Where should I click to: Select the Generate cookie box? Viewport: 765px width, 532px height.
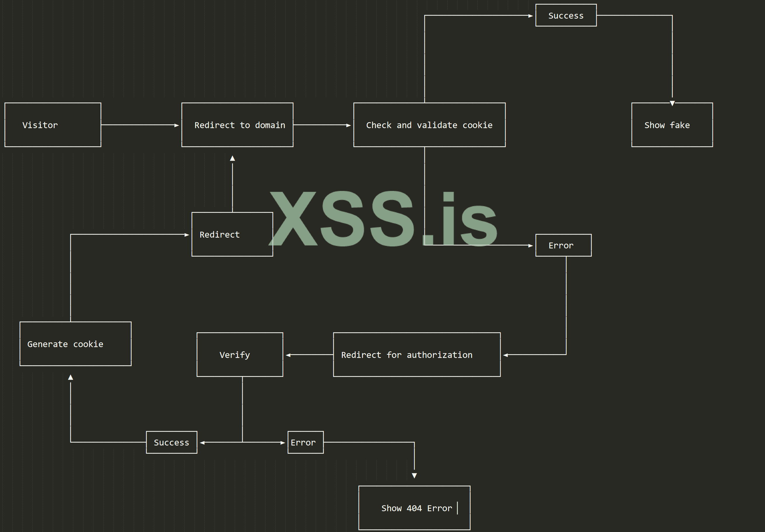click(75, 344)
